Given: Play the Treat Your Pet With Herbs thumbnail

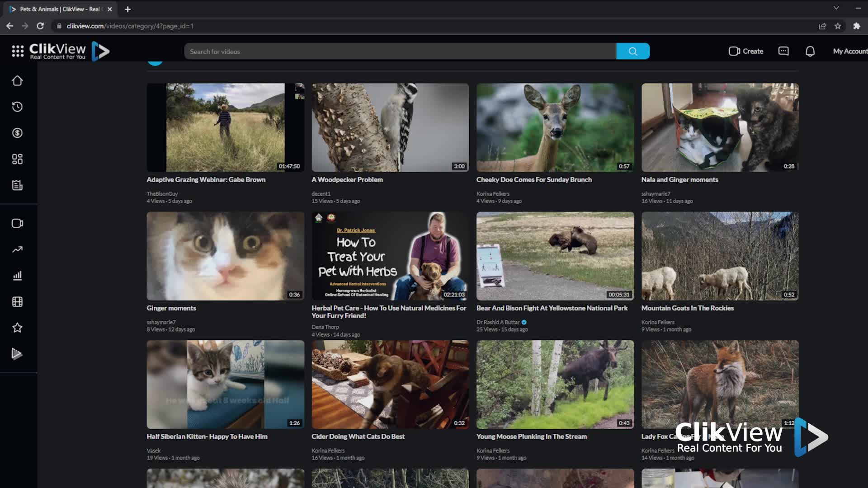Looking at the screenshot, I should click(x=390, y=256).
